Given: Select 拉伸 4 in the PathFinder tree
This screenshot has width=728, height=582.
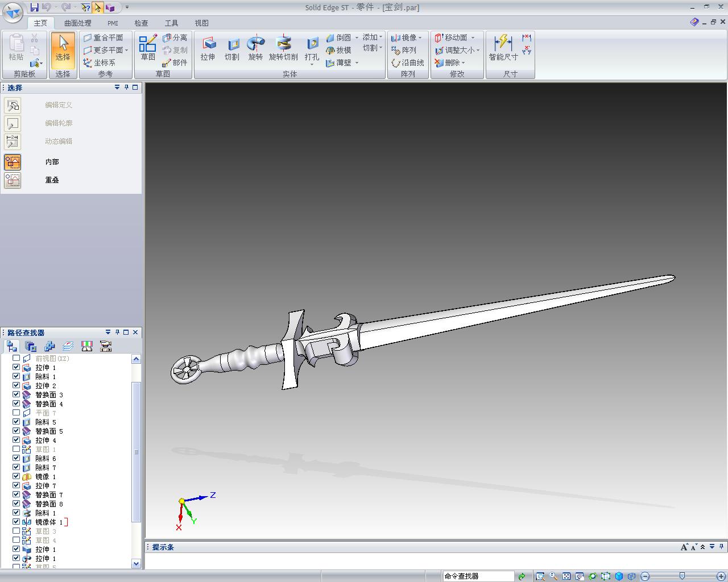Looking at the screenshot, I should (x=45, y=440).
